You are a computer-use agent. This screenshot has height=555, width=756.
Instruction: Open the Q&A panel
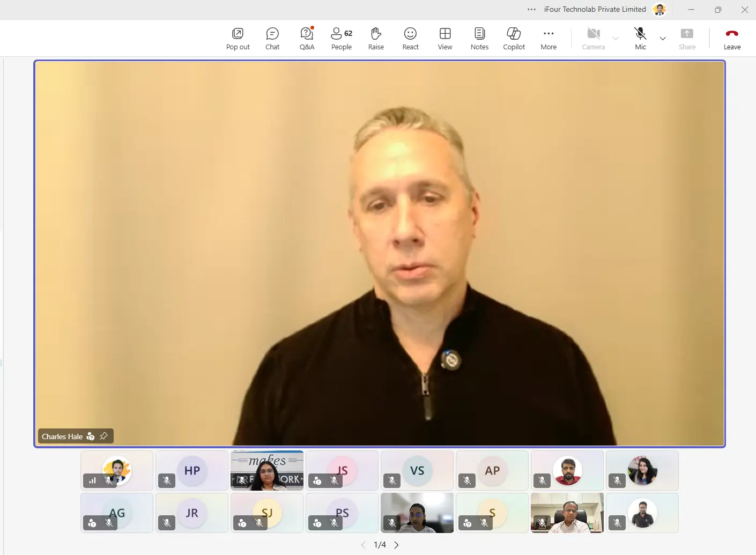[x=307, y=39]
